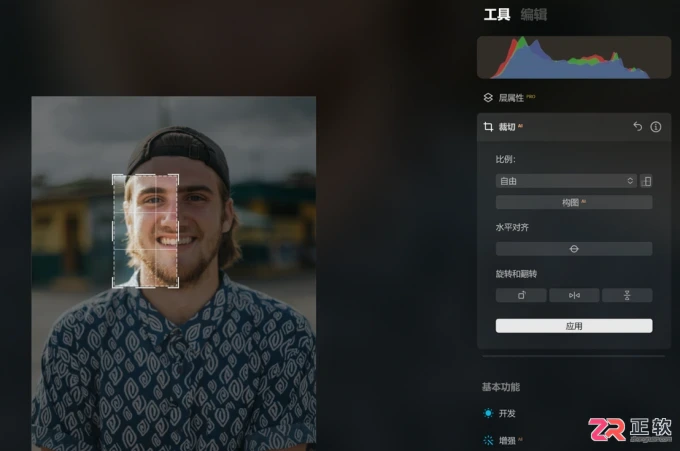Click the histogram panel
Image resolution: width=680 pixels, height=451 pixels.
[x=574, y=57]
